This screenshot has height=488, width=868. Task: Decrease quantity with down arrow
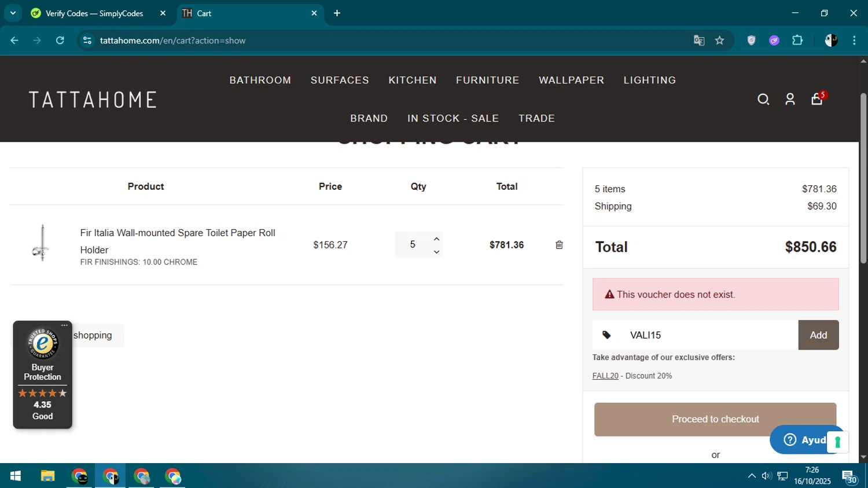[x=436, y=252]
